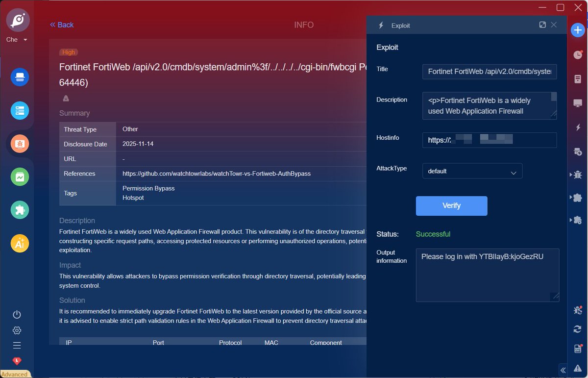The height and width of the screenshot is (378, 588).
Task: Open the clock history icon in right sidebar
Action: coord(578,54)
